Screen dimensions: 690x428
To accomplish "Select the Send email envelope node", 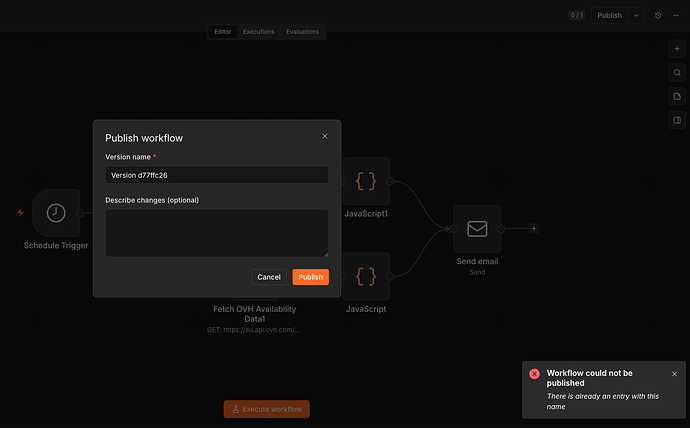I will pyautogui.click(x=477, y=229).
